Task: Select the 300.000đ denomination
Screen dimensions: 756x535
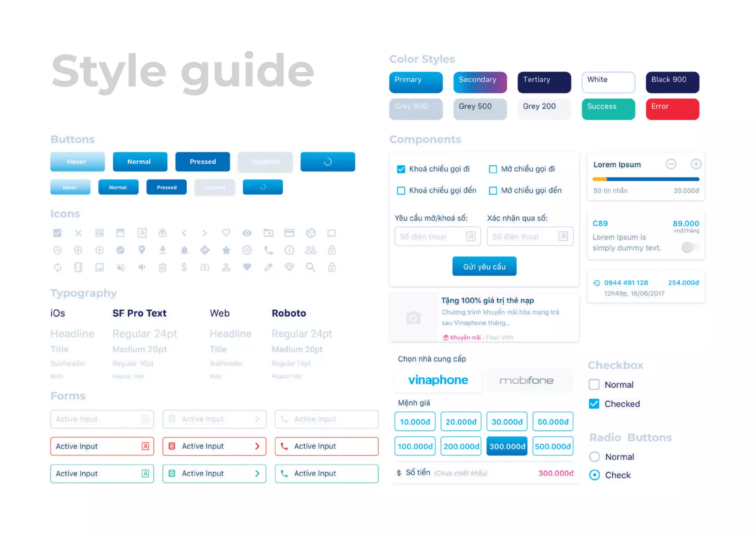Action: (507, 446)
